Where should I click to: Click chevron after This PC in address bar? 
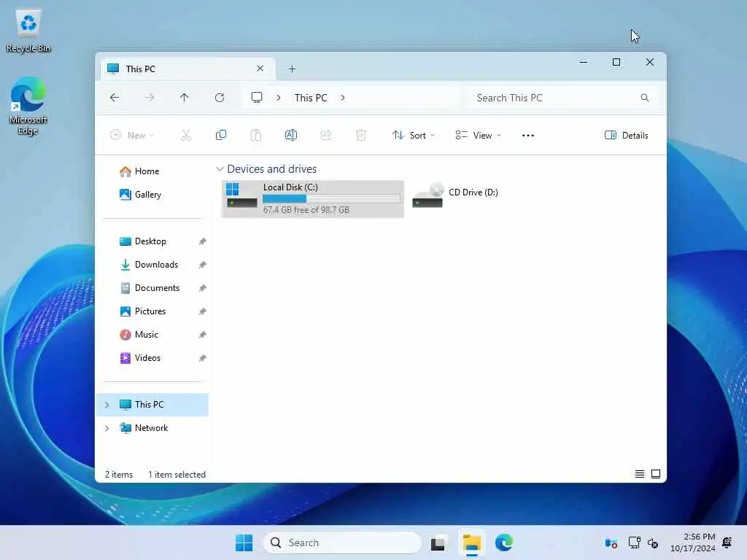tap(343, 98)
